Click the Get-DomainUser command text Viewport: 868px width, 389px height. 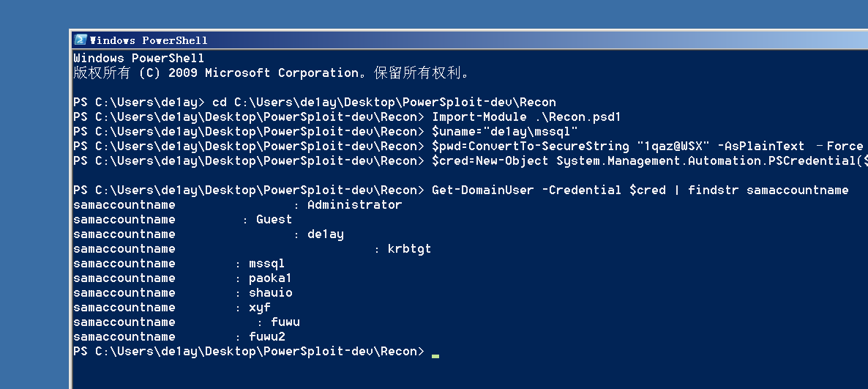point(483,190)
